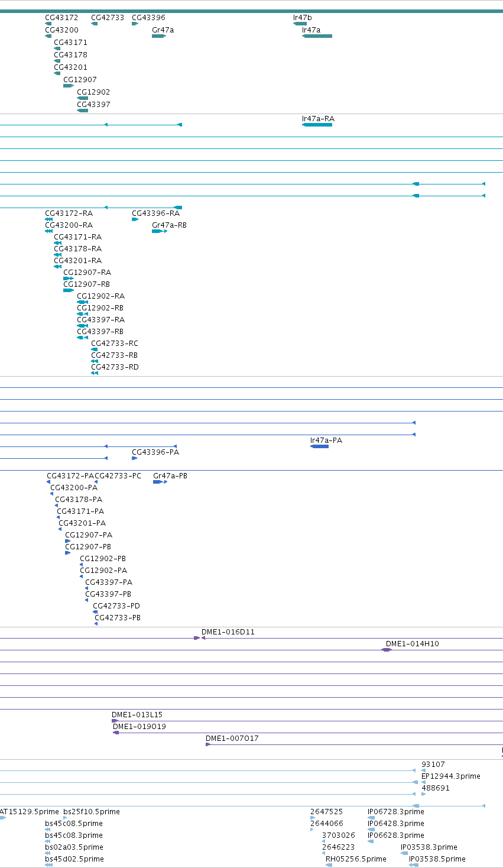Image resolution: width=503 pixels, height=868 pixels.
Task: Click the AT15129.5prime EST label
Action: tap(30, 812)
